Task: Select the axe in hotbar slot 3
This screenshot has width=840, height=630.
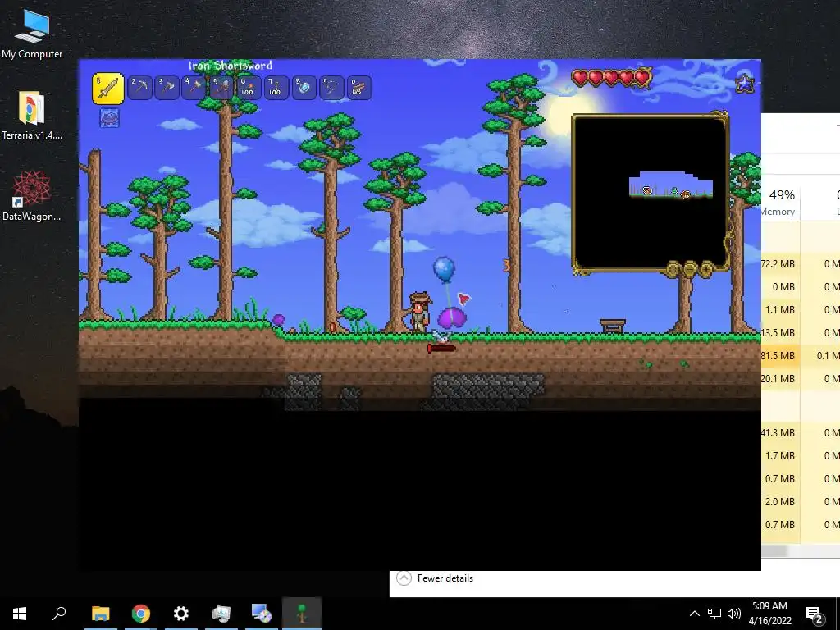Action: tap(167, 87)
